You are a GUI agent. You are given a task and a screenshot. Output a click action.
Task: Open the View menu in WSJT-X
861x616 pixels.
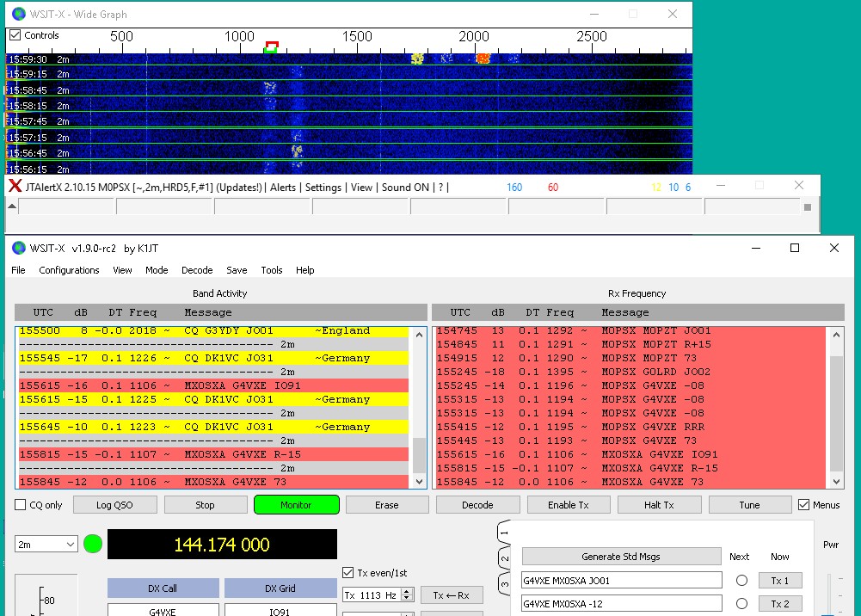click(x=122, y=270)
